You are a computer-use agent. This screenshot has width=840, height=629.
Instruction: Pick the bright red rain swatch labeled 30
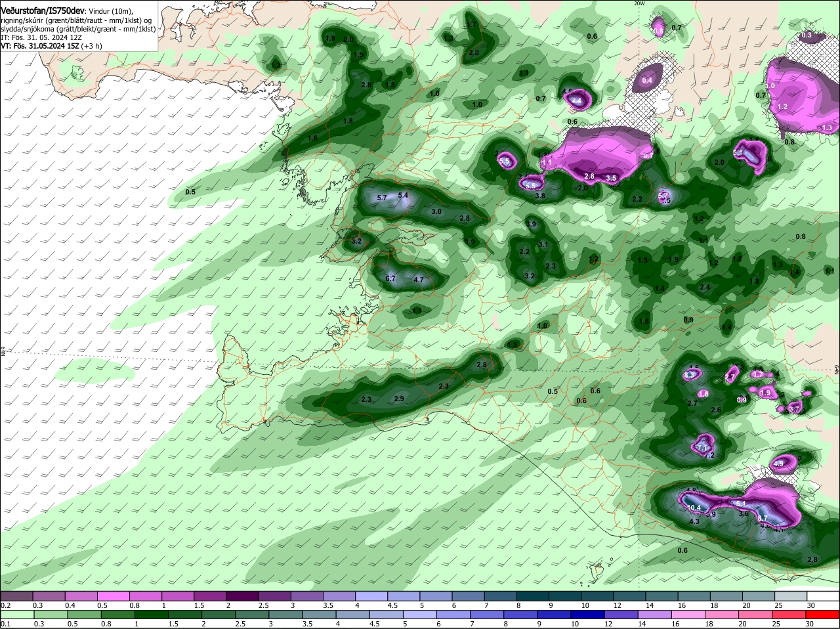(822, 614)
